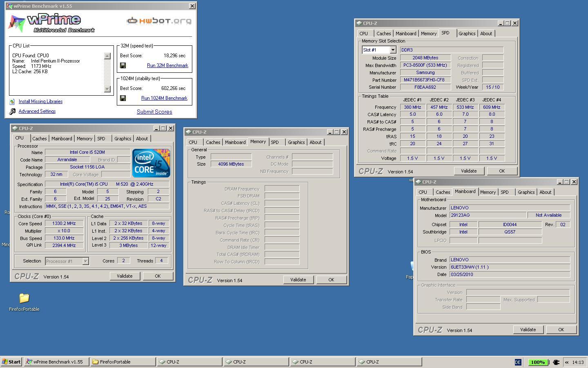
Task: Click Submit Scores link
Action: click(154, 112)
